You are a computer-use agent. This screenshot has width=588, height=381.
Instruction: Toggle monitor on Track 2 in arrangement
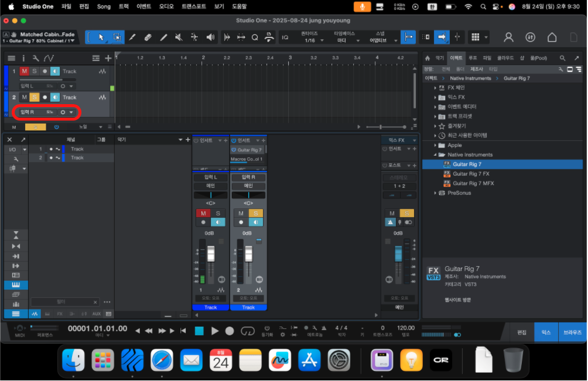[55, 97]
